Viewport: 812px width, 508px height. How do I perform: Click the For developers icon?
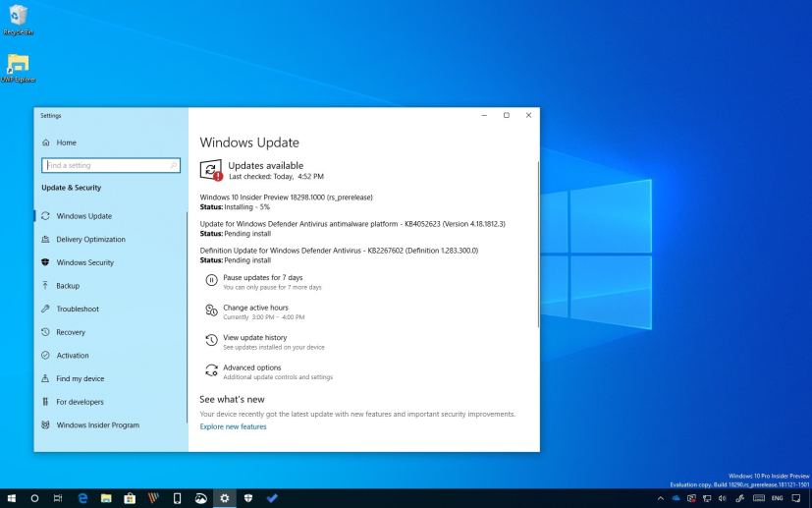tap(45, 402)
